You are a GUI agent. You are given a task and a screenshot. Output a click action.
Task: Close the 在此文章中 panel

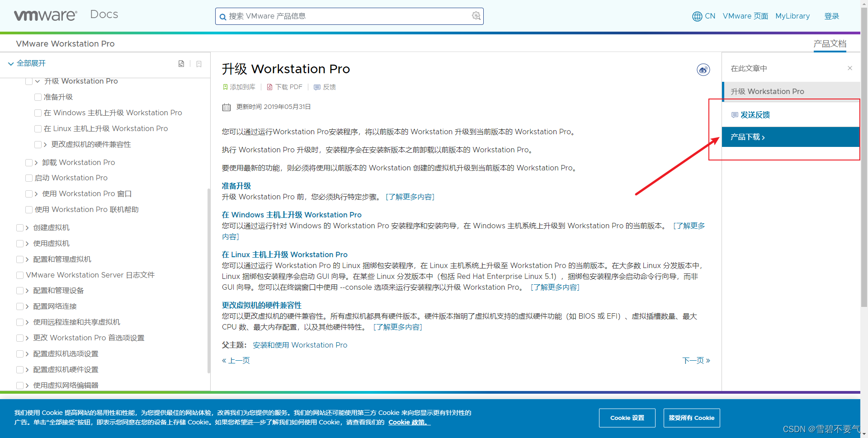850,68
